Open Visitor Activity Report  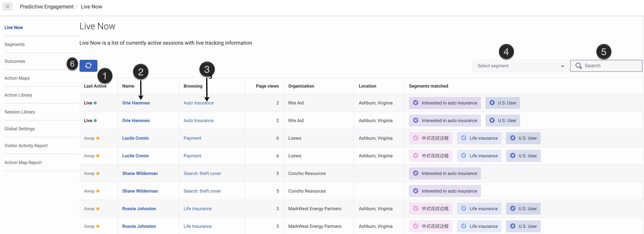pyautogui.click(x=26, y=145)
